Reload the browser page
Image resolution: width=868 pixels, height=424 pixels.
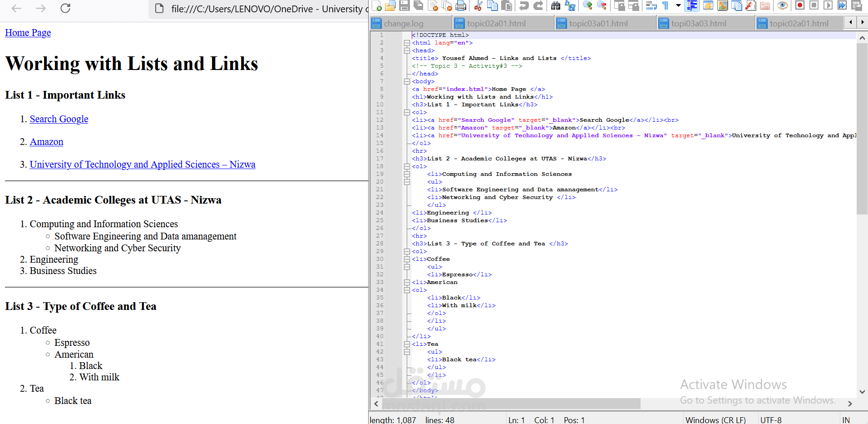click(65, 8)
